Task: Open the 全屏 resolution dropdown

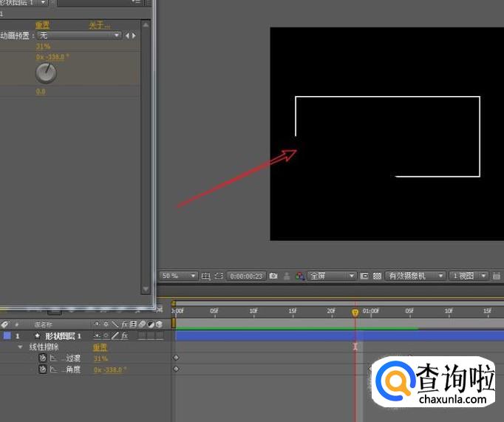Action: [x=332, y=276]
